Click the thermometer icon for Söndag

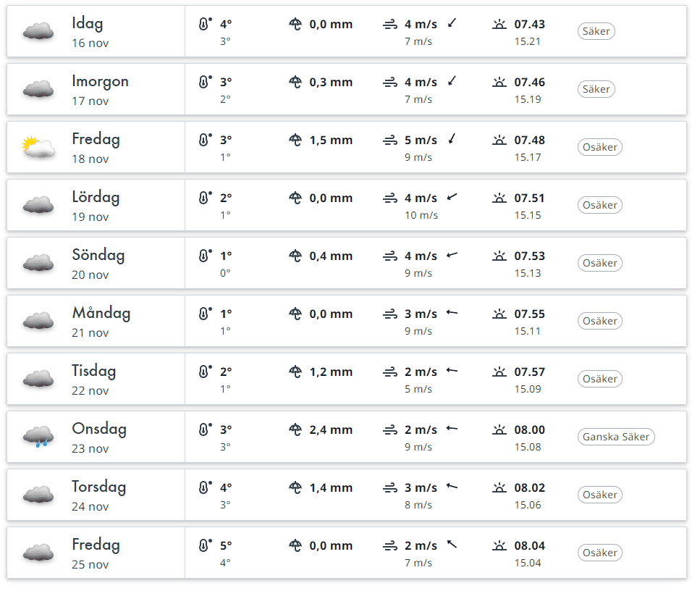pyautogui.click(x=205, y=256)
